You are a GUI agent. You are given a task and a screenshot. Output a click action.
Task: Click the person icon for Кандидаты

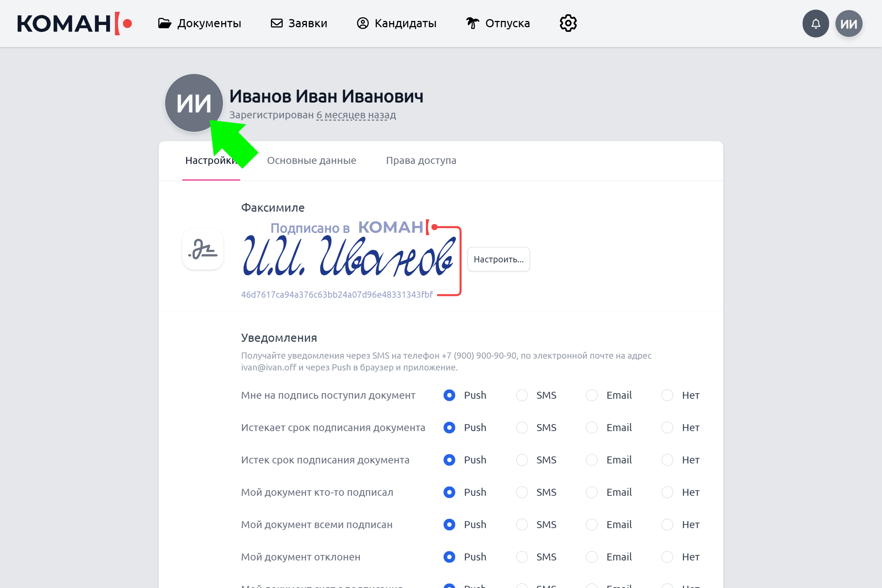pos(363,23)
